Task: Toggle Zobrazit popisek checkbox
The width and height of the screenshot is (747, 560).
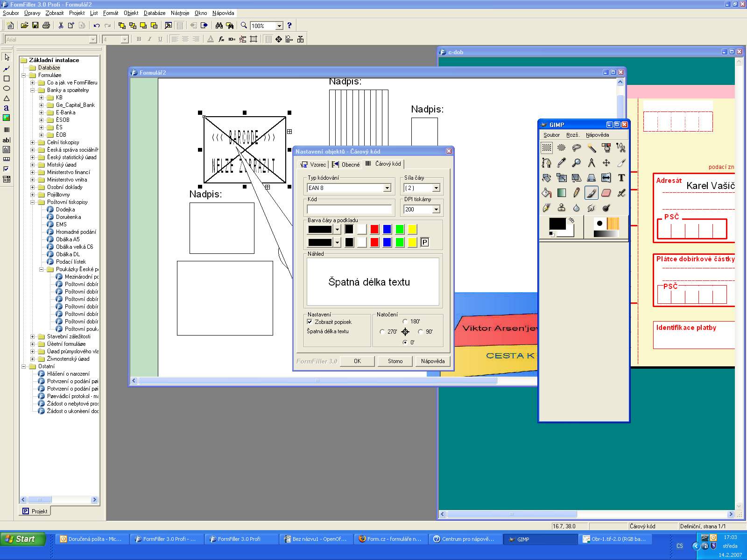Action: click(x=310, y=322)
